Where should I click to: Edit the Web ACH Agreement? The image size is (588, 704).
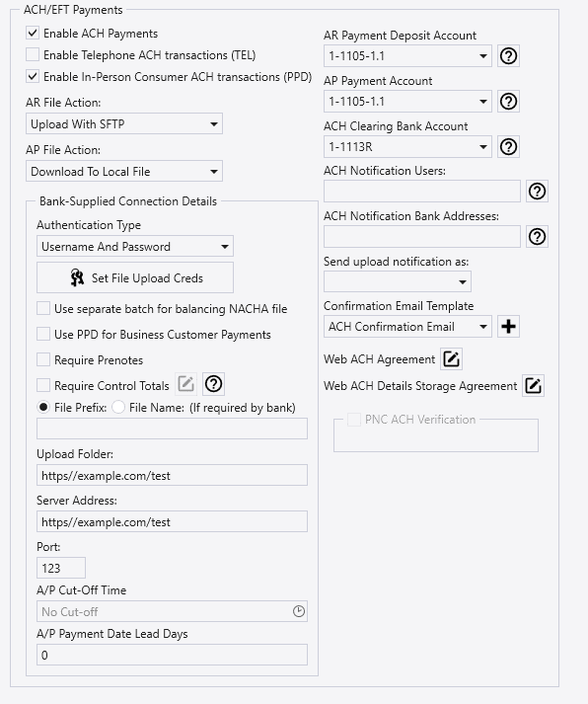pos(451,358)
